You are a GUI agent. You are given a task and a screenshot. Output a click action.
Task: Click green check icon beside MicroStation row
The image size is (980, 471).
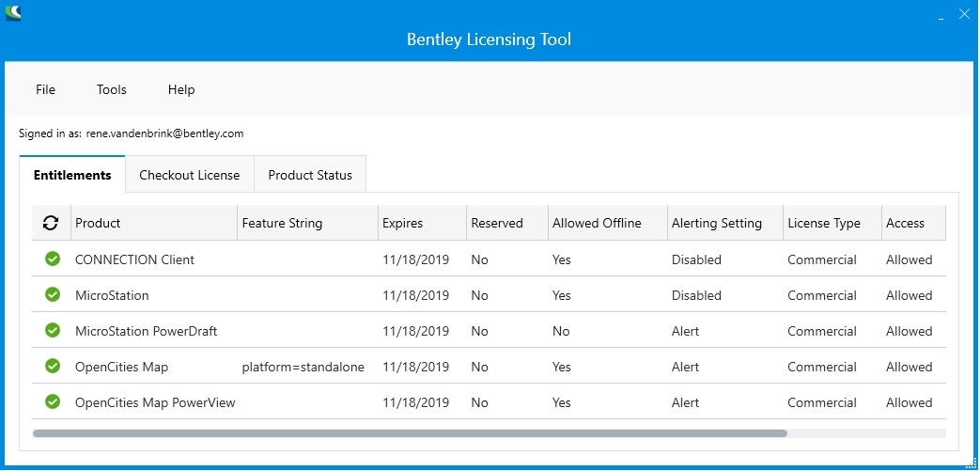[x=53, y=294]
